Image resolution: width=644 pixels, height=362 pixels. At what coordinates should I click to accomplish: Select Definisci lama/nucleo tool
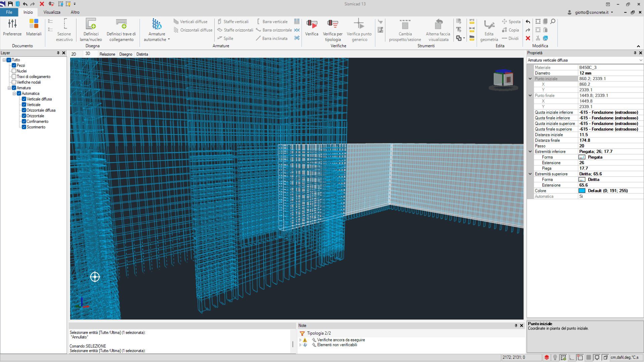click(x=91, y=24)
